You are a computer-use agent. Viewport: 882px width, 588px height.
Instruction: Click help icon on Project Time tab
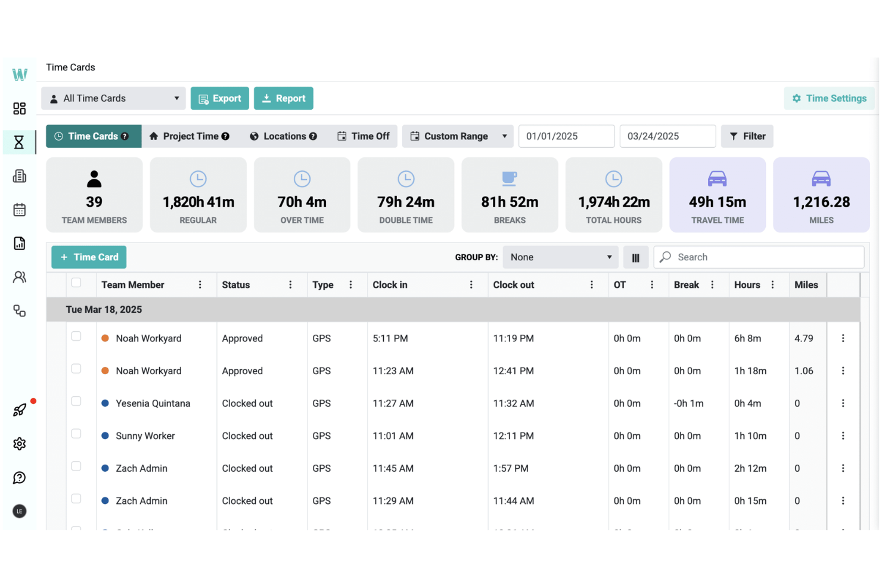pos(225,136)
